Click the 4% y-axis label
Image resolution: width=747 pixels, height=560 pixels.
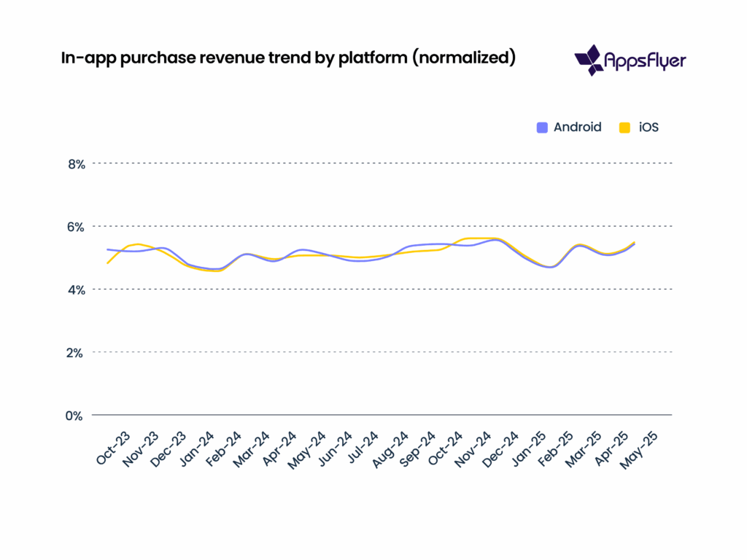76,289
